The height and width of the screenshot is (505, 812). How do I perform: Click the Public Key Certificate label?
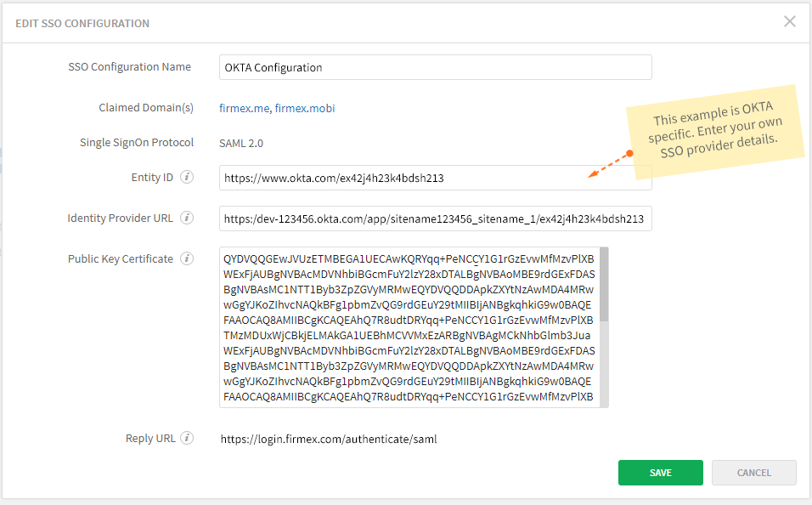121,258
